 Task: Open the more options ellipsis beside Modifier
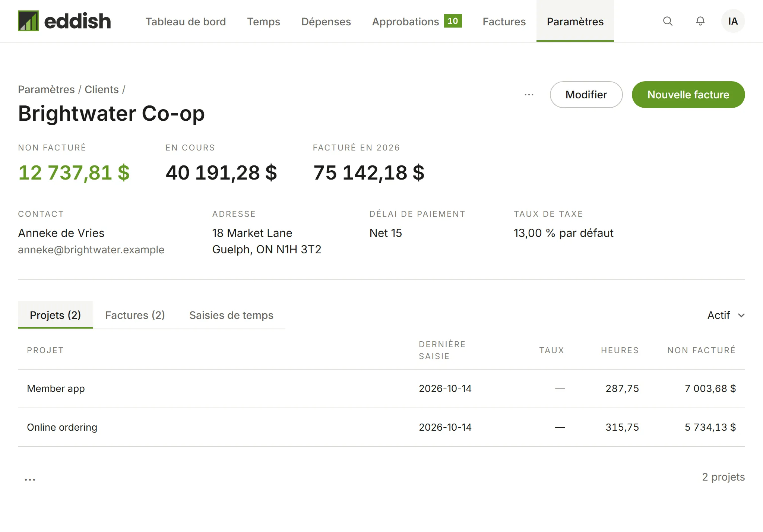[x=529, y=95]
